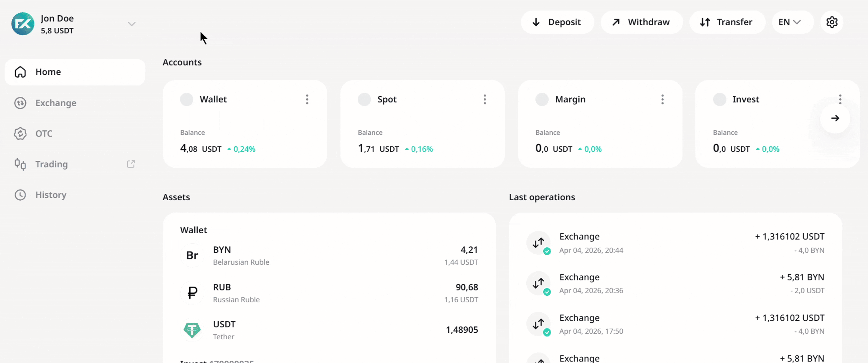
Task: Click the FX profile avatar logo
Action: click(x=23, y=24)
